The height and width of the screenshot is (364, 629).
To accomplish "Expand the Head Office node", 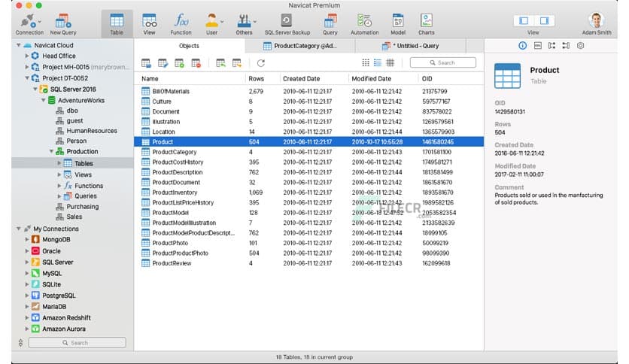I will [x=27, y=56].
